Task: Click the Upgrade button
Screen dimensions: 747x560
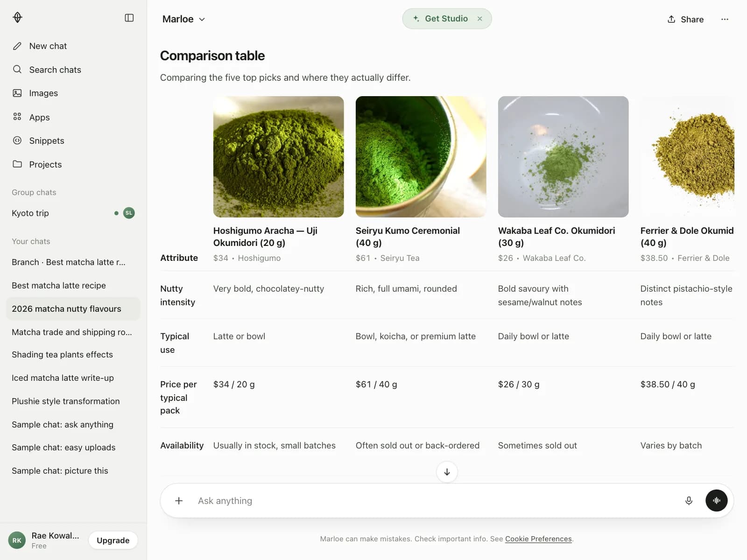Action: 113,540
